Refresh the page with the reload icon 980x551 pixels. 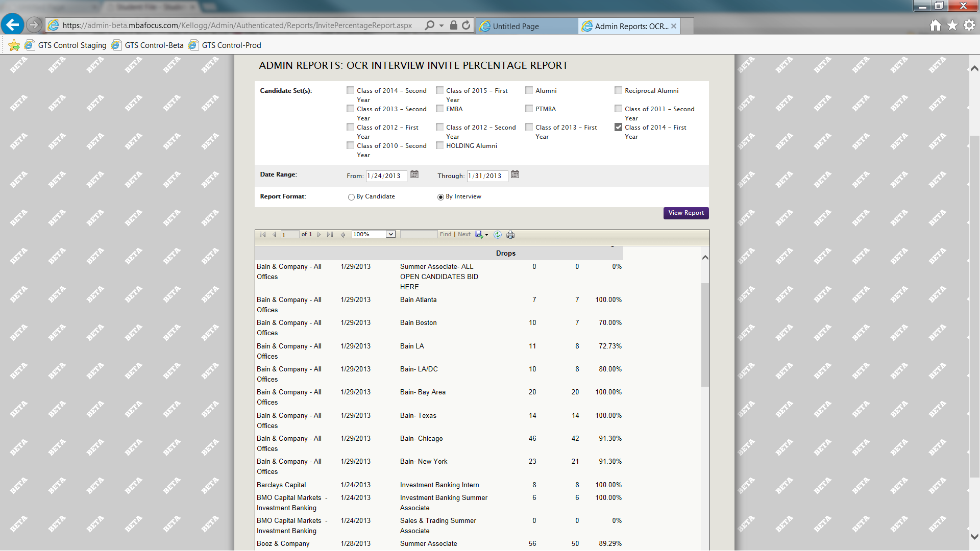point(466,25)
